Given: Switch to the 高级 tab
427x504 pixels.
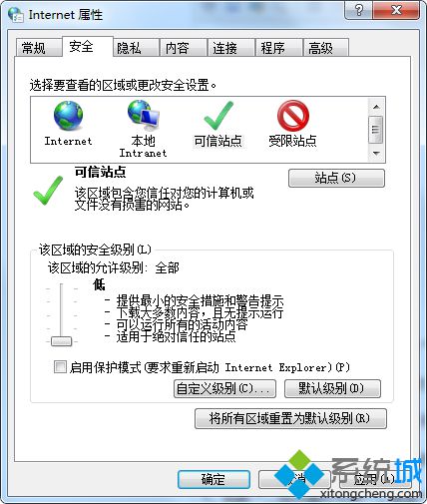Looking at the screenshot, I should (x=320, y=48).
